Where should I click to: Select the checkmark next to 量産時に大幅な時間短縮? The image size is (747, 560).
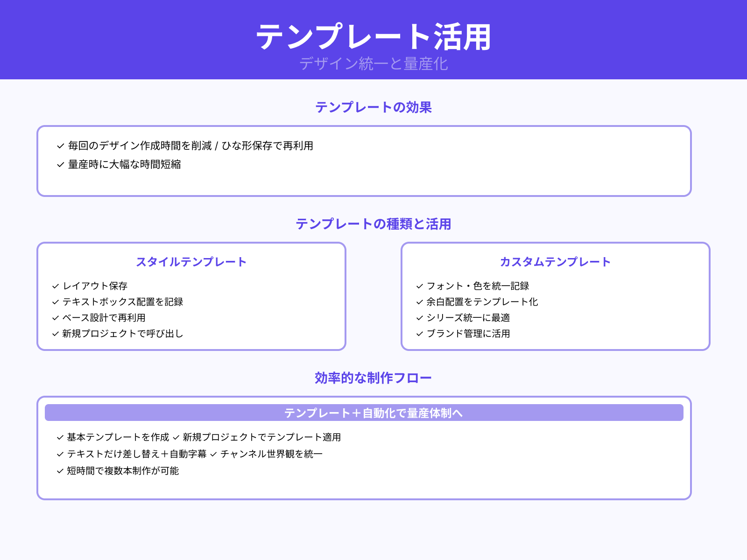click(x=60, y=164)
